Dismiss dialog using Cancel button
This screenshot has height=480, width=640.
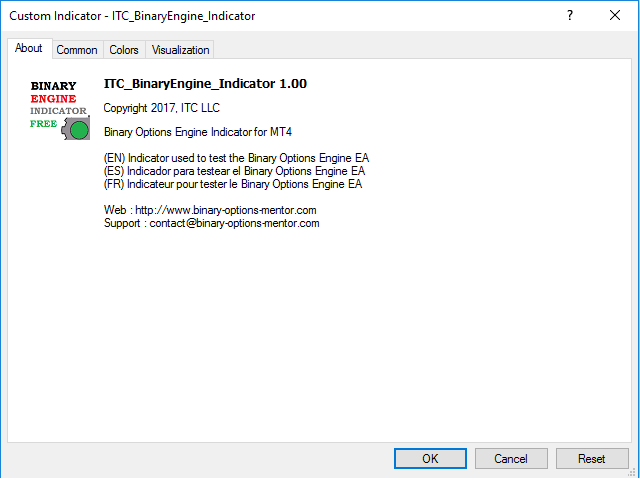(x=511, y=458)
